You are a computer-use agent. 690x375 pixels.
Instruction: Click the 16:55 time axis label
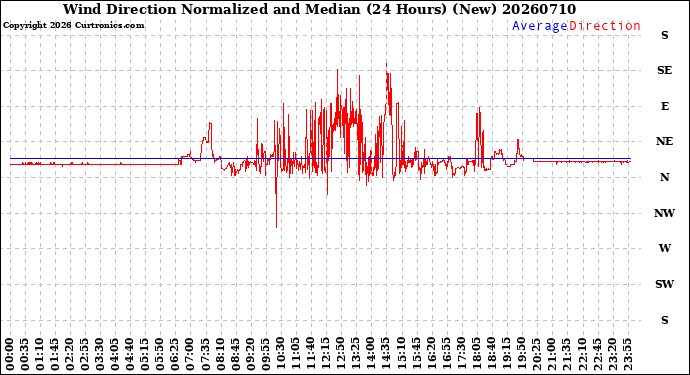[446, 355]
